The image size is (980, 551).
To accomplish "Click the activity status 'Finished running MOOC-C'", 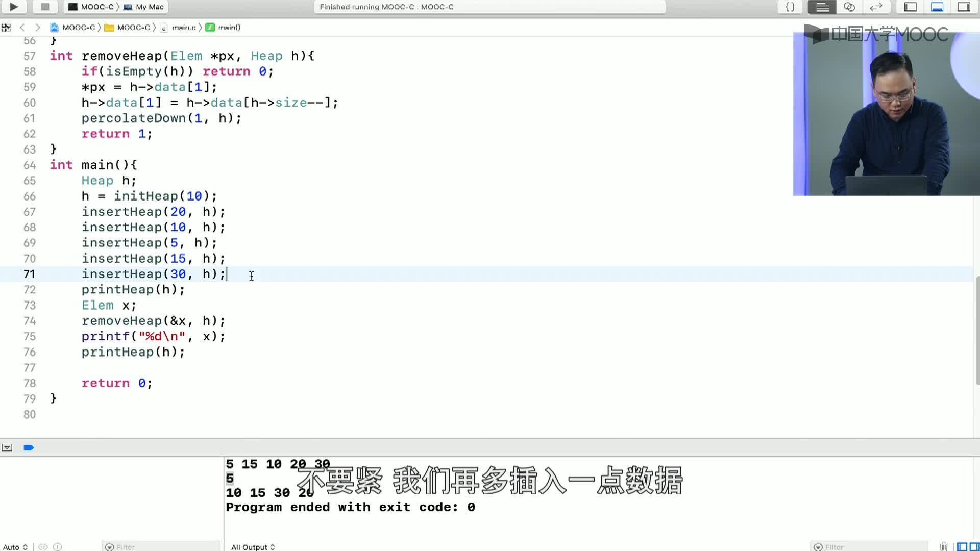I will point(387,7).
